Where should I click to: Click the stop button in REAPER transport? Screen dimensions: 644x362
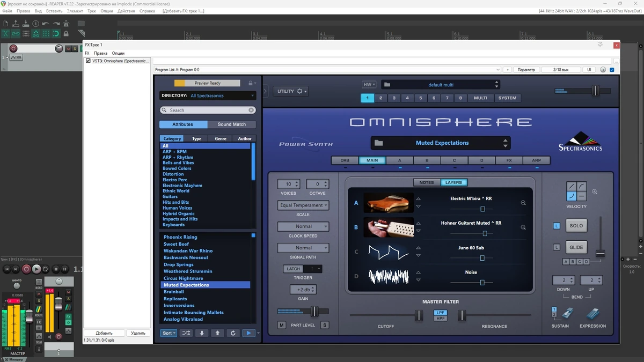56,269
